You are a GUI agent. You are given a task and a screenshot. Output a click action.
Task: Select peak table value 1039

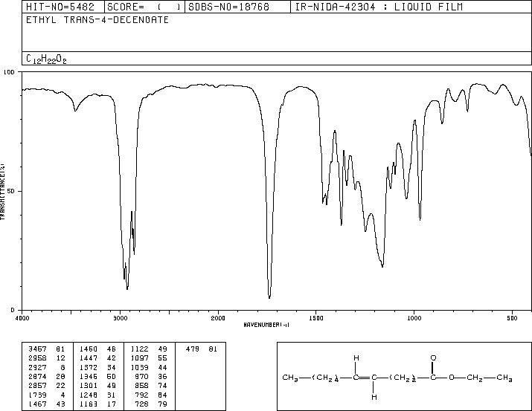139,367
